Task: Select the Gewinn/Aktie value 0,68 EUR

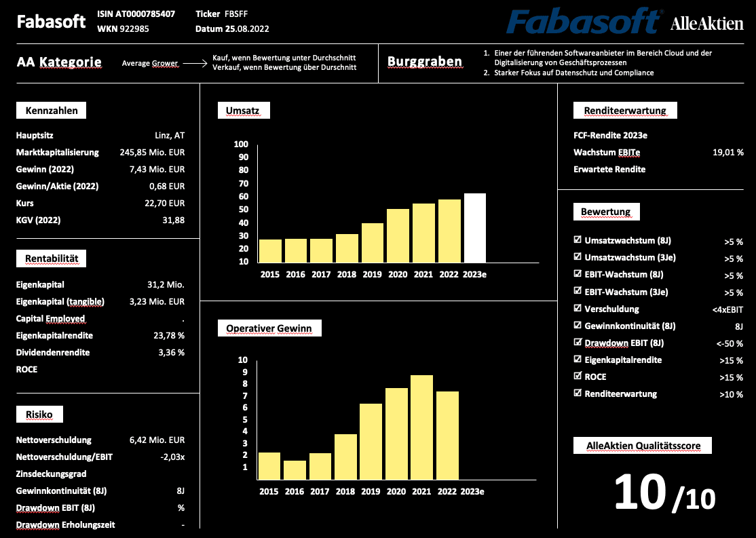Action: click(167, 186)
